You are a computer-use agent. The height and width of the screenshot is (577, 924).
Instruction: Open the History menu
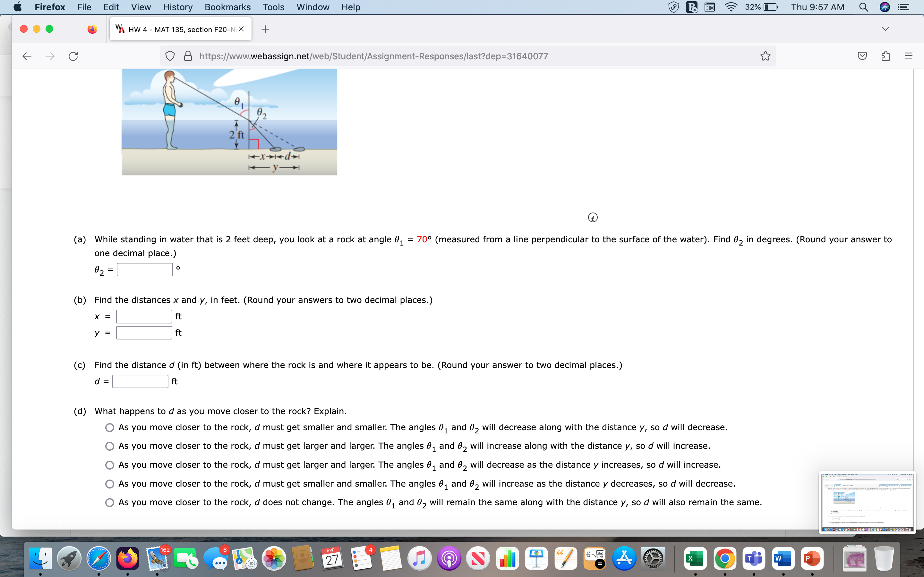tap(177, 7)
